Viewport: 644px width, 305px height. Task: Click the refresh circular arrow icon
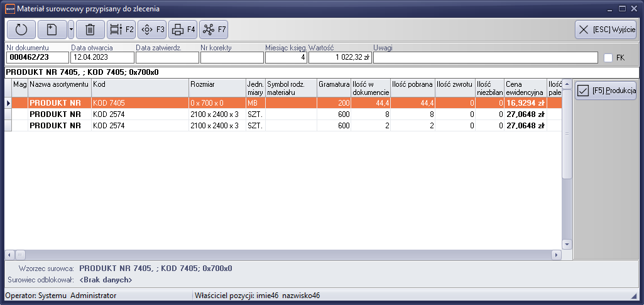(21, 30)
